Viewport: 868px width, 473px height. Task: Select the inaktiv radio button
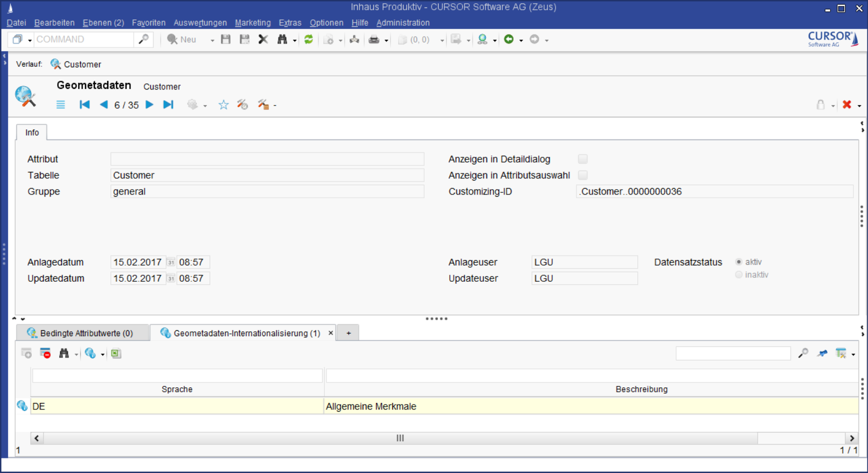click(x=739, y=275)
